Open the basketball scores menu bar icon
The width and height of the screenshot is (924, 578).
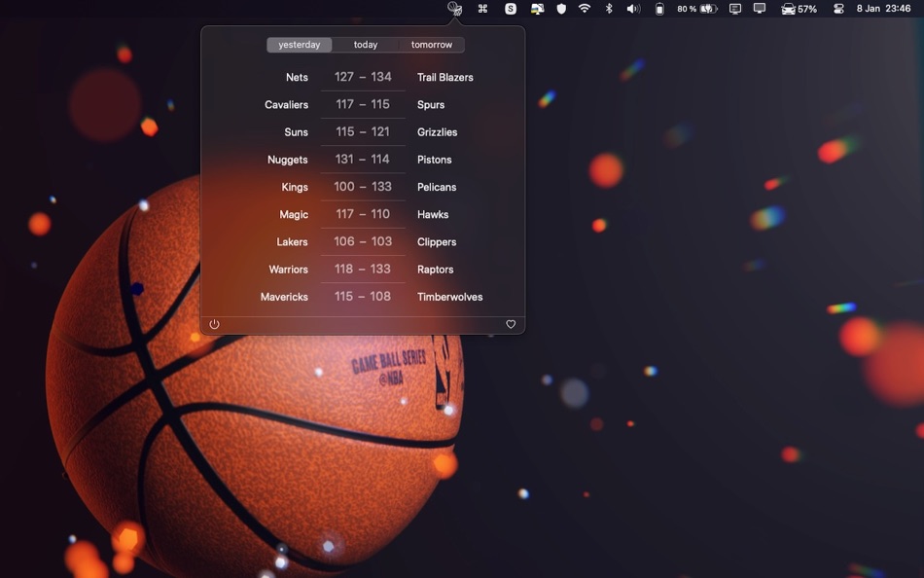(454, 9)
